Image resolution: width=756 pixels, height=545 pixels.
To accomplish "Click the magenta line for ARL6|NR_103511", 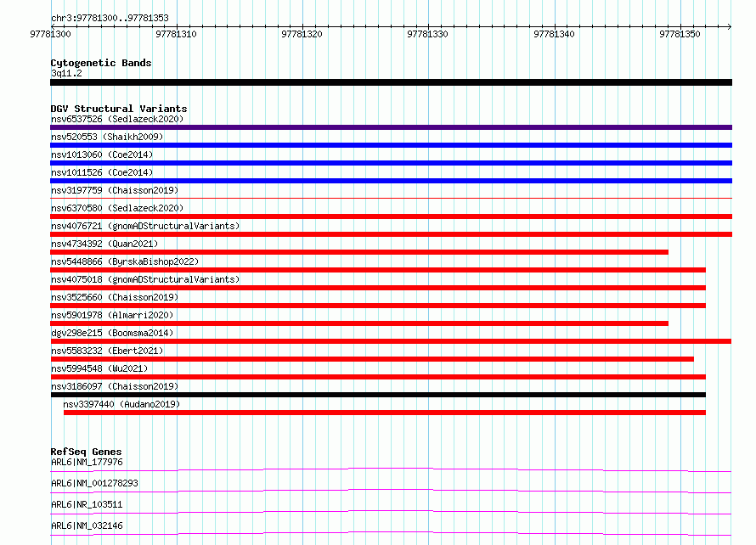I will 391,512.
